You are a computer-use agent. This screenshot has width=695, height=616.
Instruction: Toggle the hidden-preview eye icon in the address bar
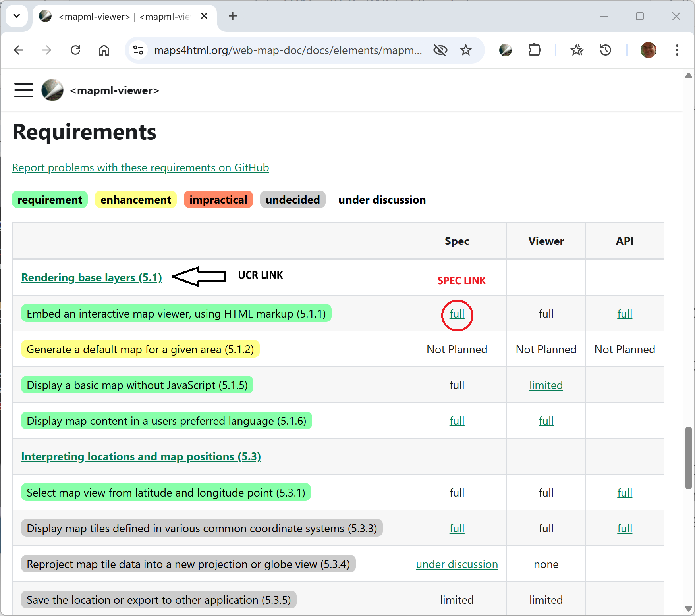tap(440, 50)
